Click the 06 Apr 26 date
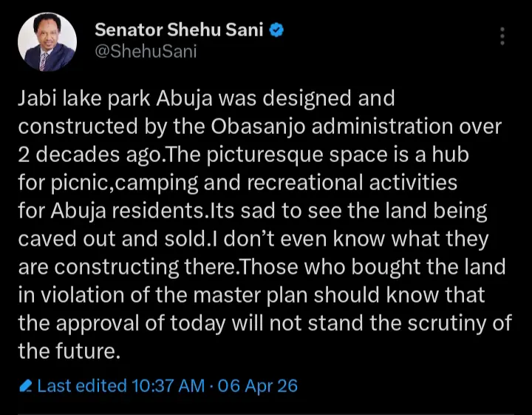The width and height of the screenshot is (532, 415). (x=257, y=385)
